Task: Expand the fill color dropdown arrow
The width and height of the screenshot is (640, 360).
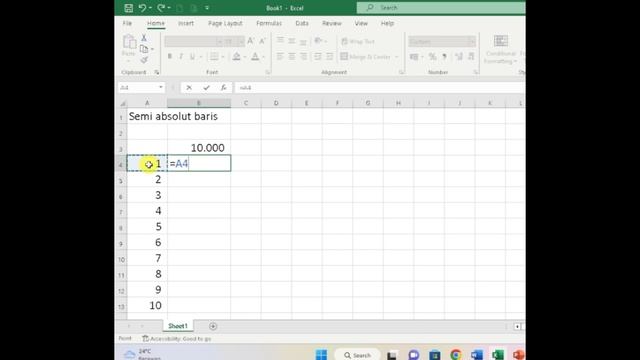Action: [x=244, y=57]
